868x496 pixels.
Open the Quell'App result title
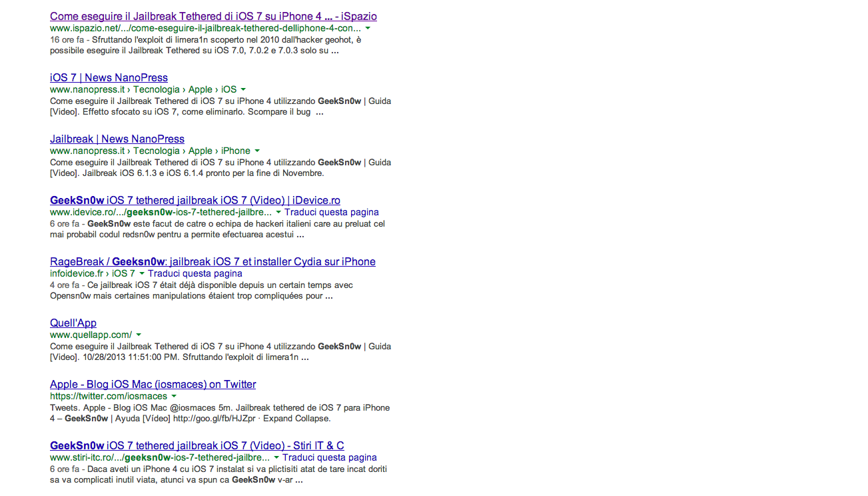pos(73,323)
